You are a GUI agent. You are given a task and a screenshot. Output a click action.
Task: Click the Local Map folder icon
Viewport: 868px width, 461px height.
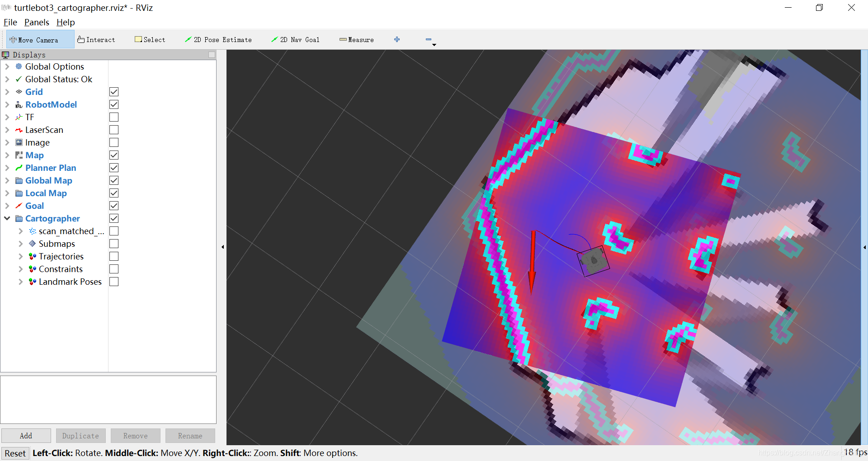pyautogui.click(x=19, y=193)
